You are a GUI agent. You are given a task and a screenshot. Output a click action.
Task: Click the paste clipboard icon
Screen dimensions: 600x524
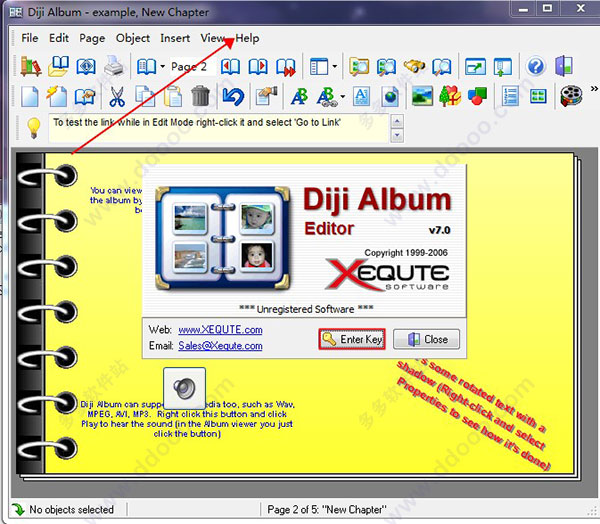tap(173, 96)
